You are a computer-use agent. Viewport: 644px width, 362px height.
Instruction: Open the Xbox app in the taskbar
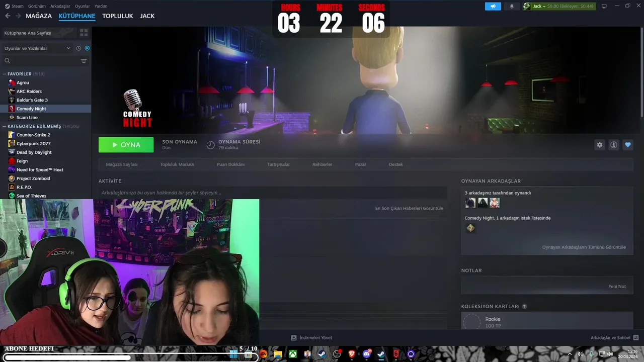(292, 354)
